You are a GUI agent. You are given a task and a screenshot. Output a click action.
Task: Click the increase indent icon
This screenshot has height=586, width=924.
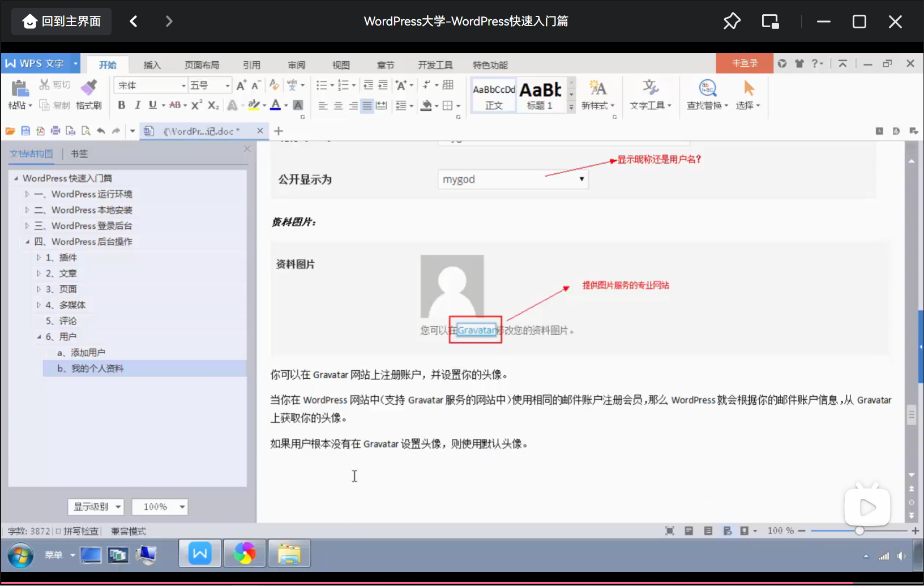point(383,85)
